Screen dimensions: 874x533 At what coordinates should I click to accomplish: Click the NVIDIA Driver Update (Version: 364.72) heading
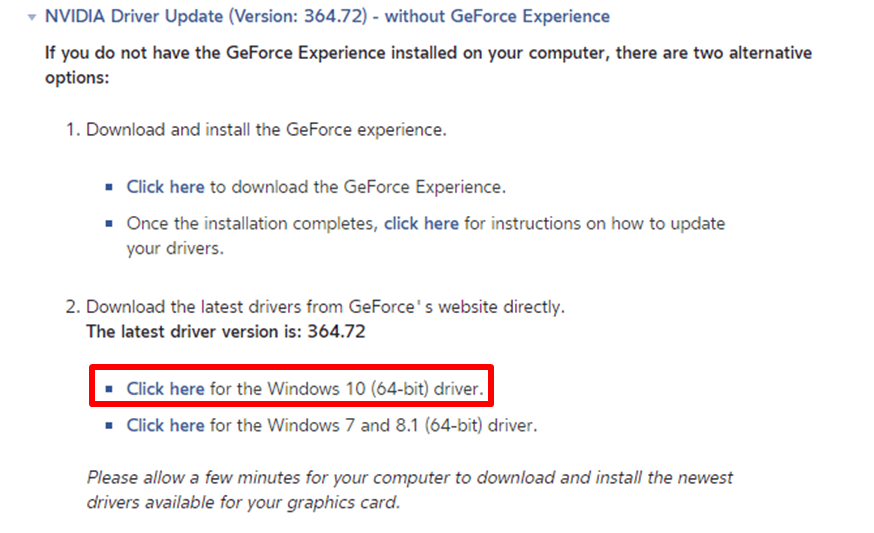coord(327,16)
